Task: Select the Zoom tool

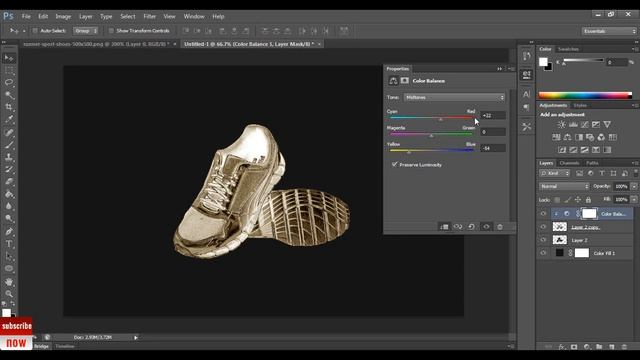Action: pos(9,294)
